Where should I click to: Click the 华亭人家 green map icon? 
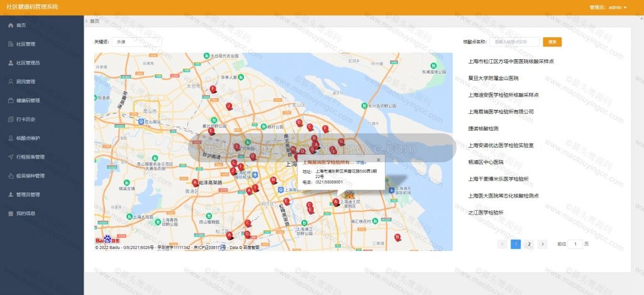tap(241, 77)
